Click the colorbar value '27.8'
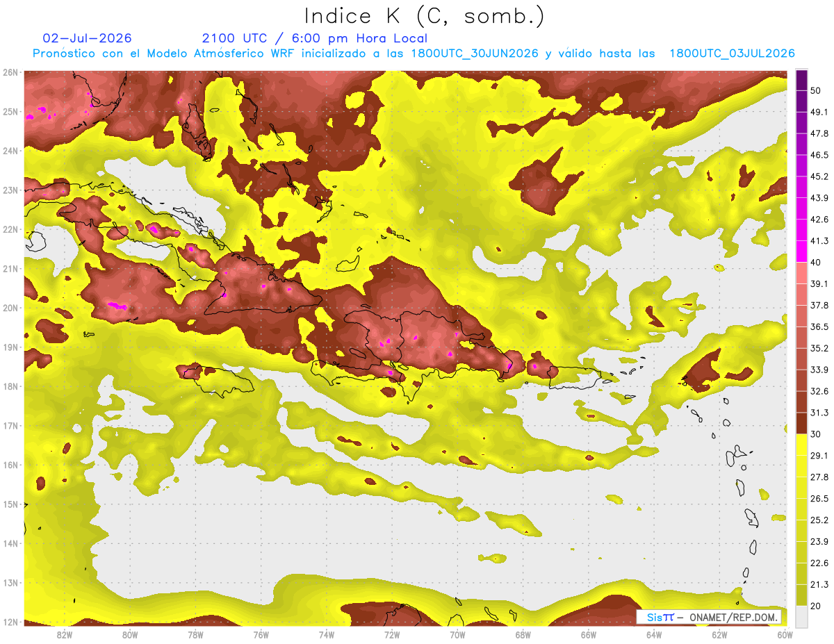834x644 pixels. [819, 477]
